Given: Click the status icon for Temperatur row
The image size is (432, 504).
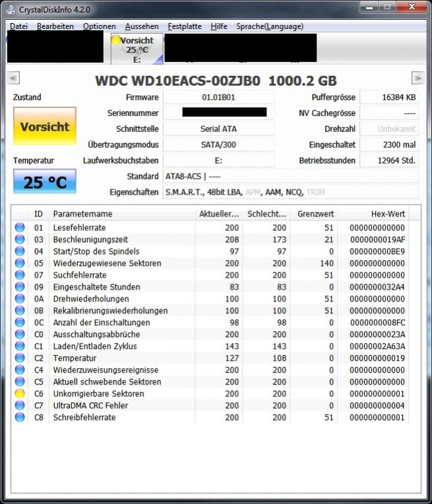Looking at the screenshot, I should coord(20,358).
